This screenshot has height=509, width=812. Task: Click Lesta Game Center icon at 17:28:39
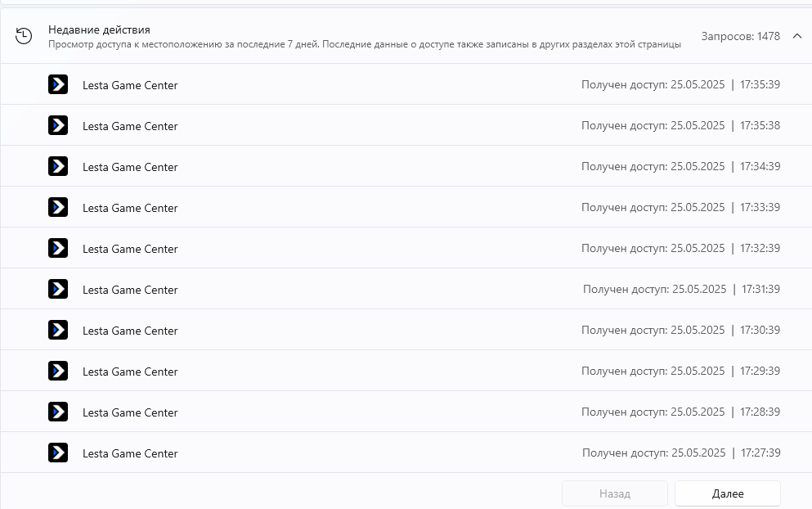[58, 412]
